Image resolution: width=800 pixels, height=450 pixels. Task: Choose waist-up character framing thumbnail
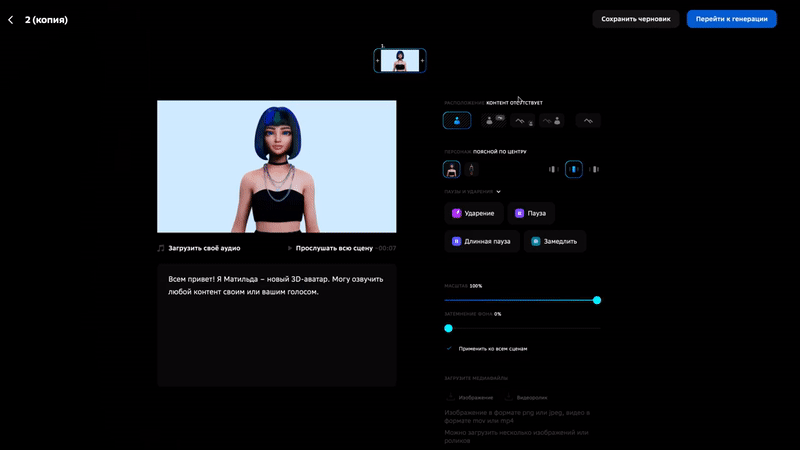pos(452,169)
